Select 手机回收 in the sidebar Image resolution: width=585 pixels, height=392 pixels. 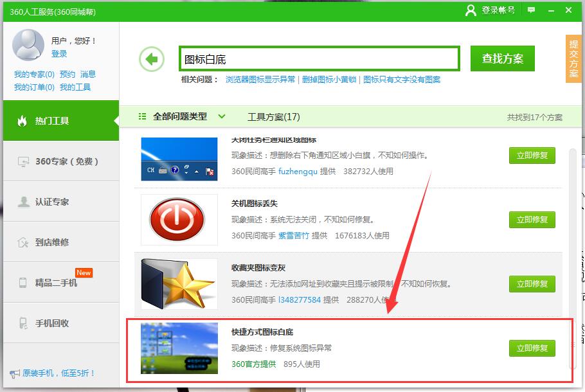tap(60, 323)
